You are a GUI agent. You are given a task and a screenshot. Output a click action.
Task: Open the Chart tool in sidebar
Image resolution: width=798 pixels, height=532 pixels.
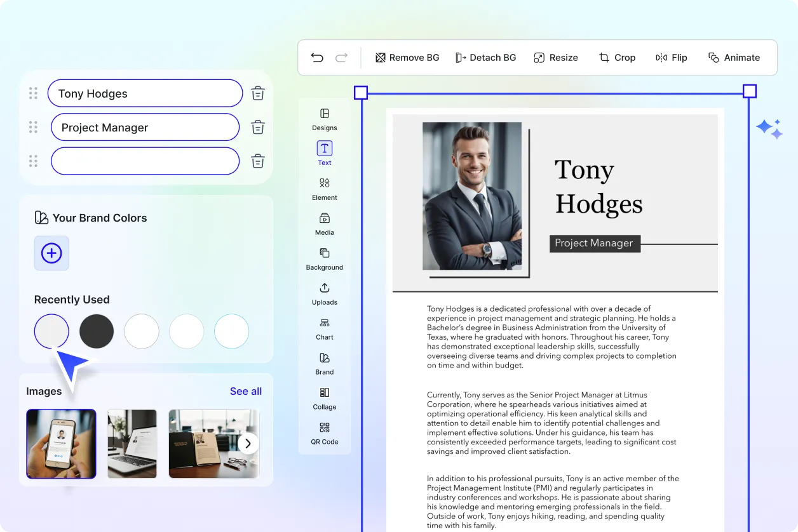[x=325, y=329]
